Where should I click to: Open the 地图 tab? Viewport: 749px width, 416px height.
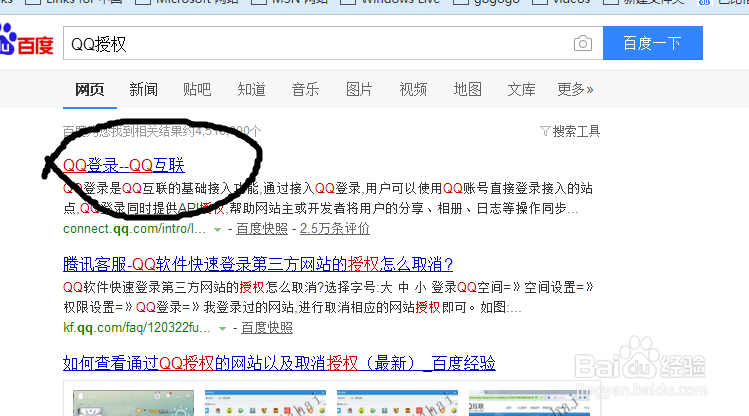pos(467,89)
